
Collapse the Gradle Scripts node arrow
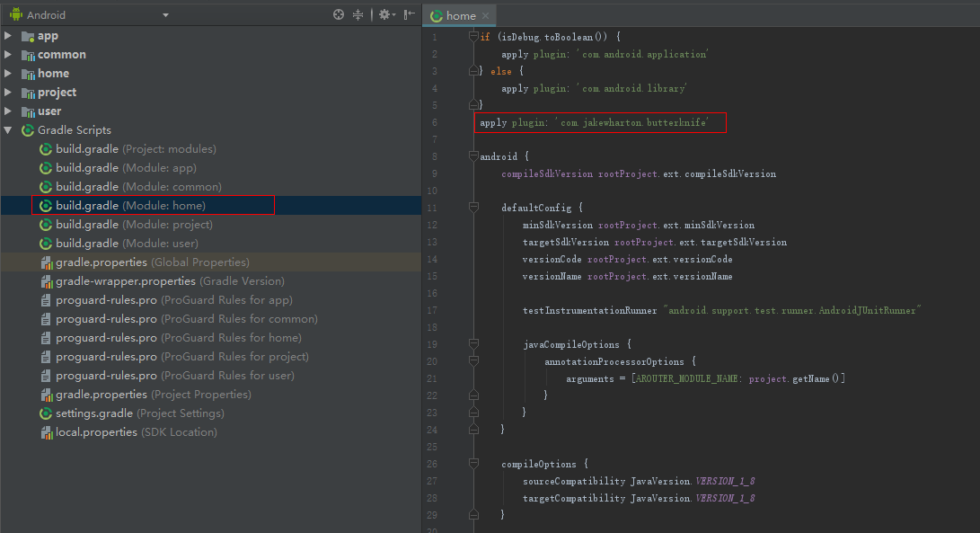8,130
